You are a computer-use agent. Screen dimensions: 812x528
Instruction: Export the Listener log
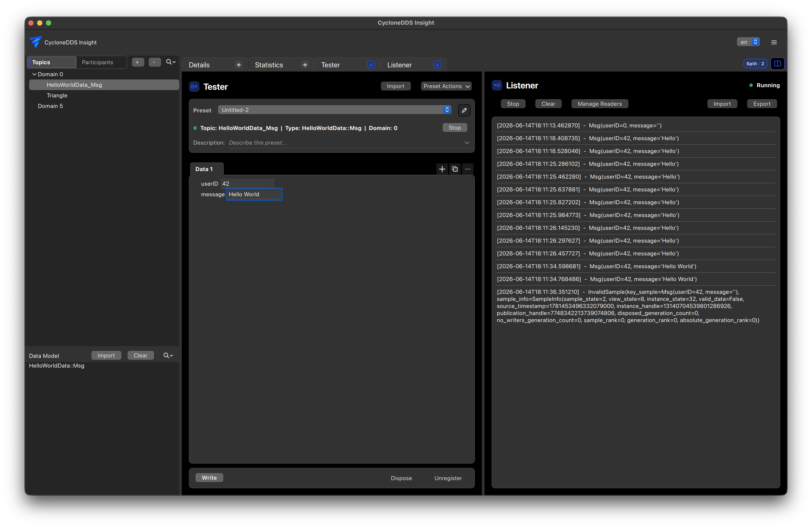coord(761,104)
